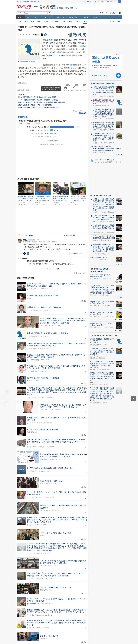Select the エンタメ category

(47, 21)
